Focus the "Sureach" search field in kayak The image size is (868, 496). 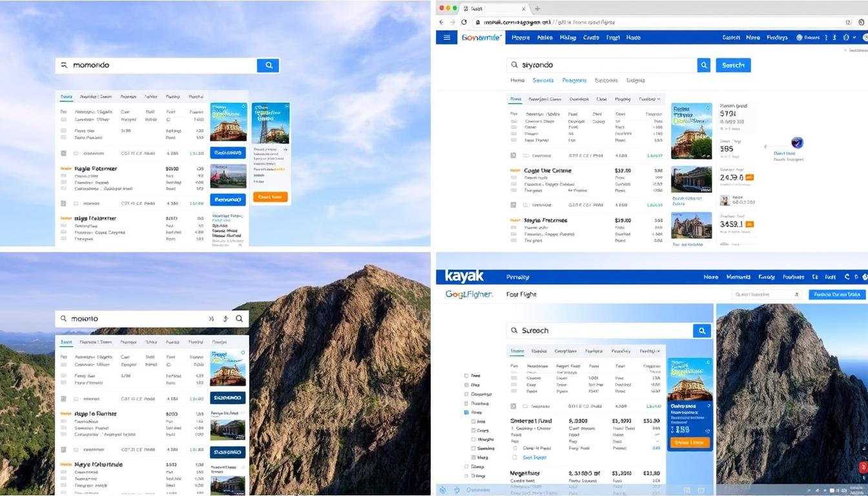click(600, 330)
